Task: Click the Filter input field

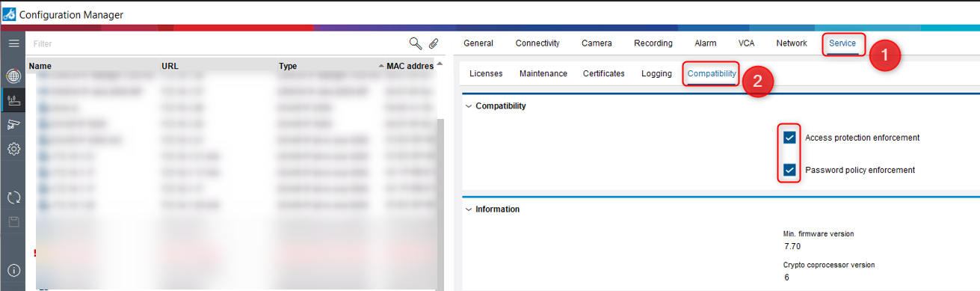Action: (x=217, y=44)
